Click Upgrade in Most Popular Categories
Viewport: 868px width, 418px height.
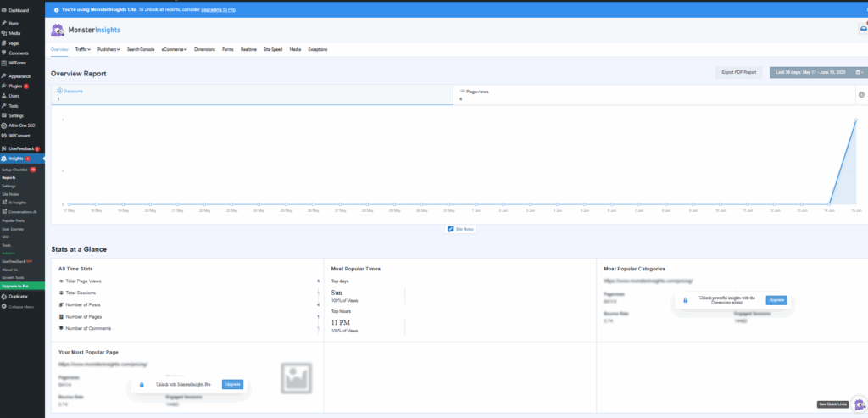coord(776,300)
